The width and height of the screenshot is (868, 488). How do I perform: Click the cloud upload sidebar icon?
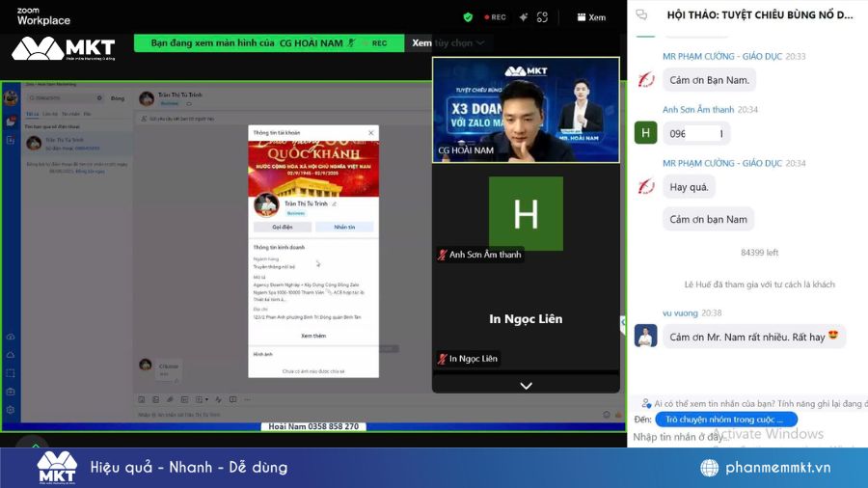coord(11,337)
